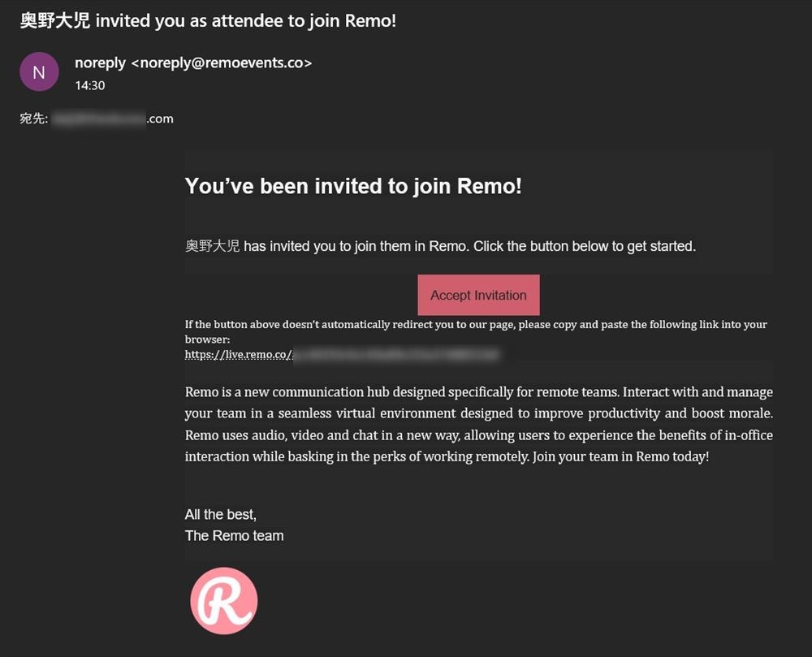Image resolution: width=812 pixels, height=657 pixels.
Task: Click the Accept Invitation button
Action: (478, 295)
